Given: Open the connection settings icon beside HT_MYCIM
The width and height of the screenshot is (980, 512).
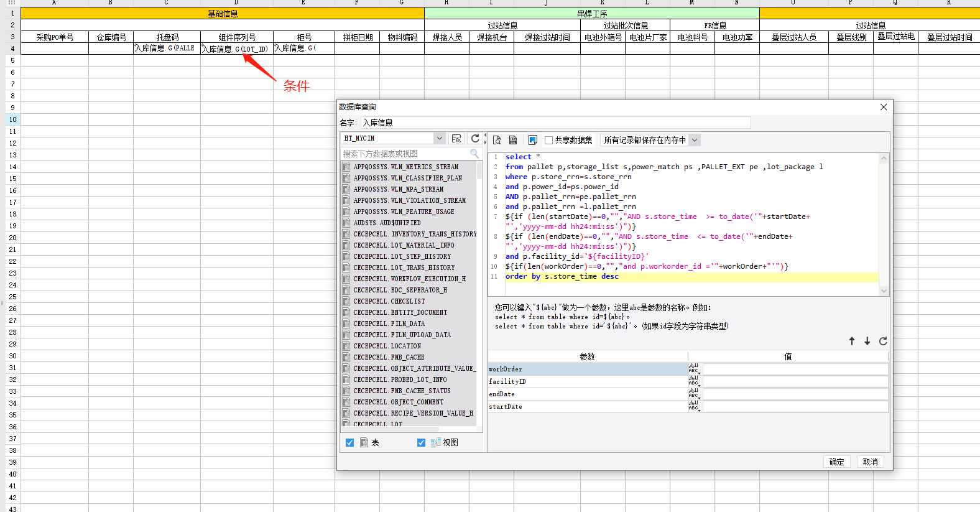Looking at the screenshot, I should pos(456,138).
